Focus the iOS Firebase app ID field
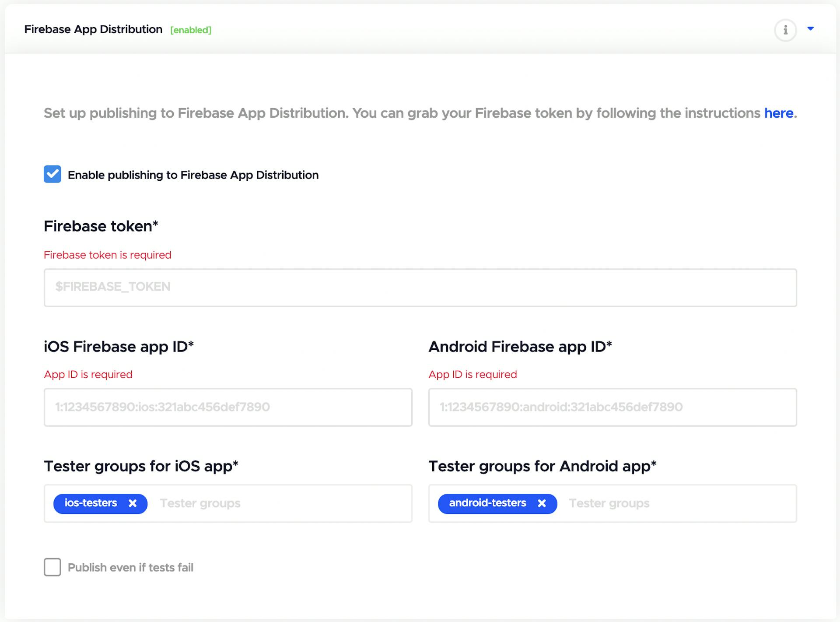 [x=228, y=407]
